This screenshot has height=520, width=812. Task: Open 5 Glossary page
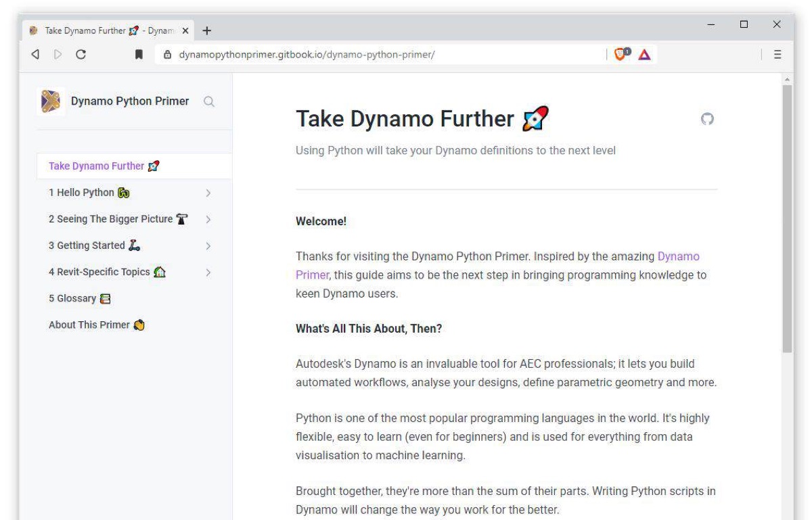pyautogui.click(x=79, y=299)
